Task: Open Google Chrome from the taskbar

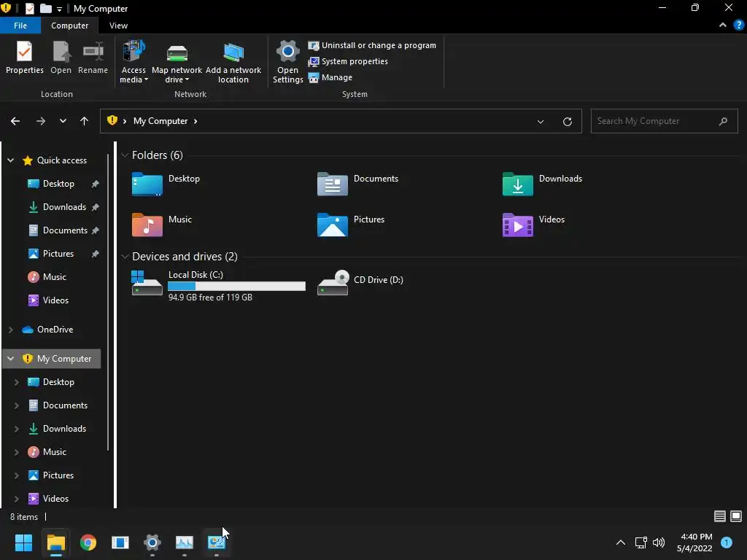Action: (x=88, y=542)
